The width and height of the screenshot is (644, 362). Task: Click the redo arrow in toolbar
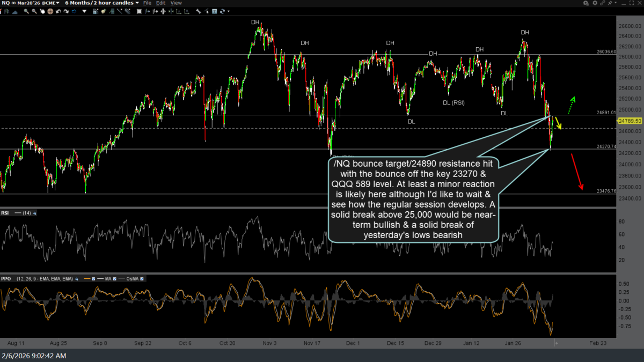(x=66, y=11)
